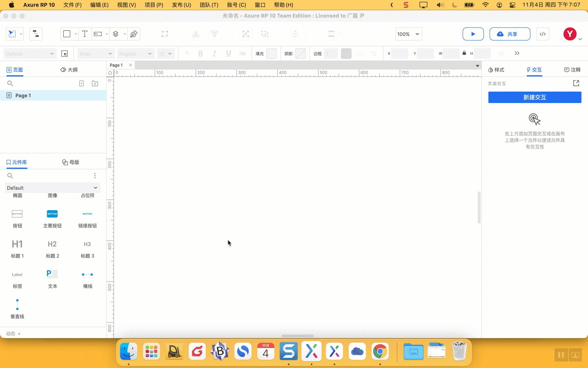
Task: Switch to the Libraries tab
Action: [x=16, y=162]
